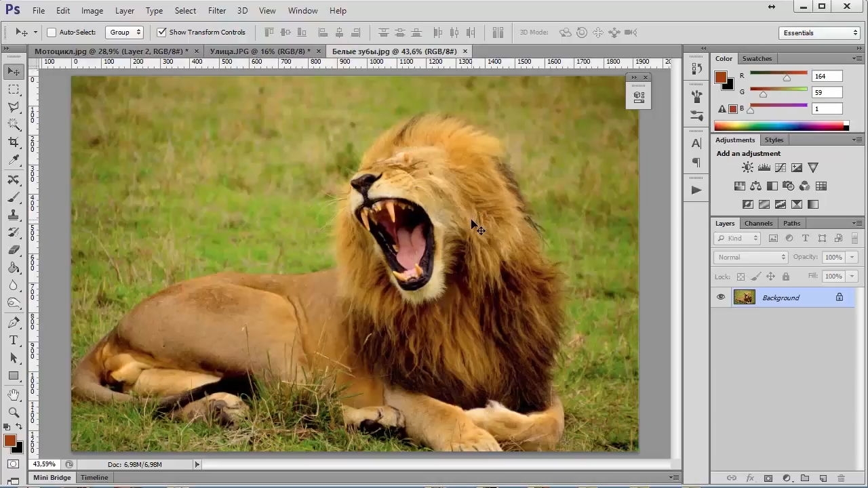Open the Auto-Select Group dropdown
The height and width of the screenshot is (488, 868).
coord(125,32)
